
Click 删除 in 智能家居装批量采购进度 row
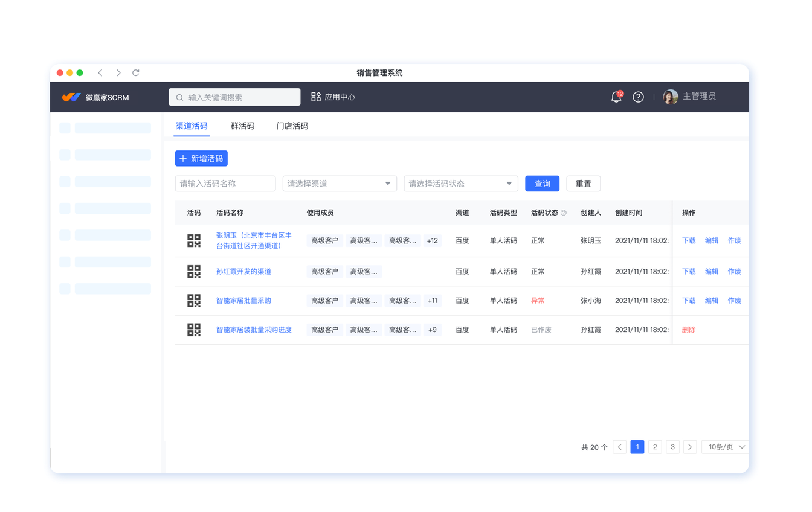tap(689, 330)
